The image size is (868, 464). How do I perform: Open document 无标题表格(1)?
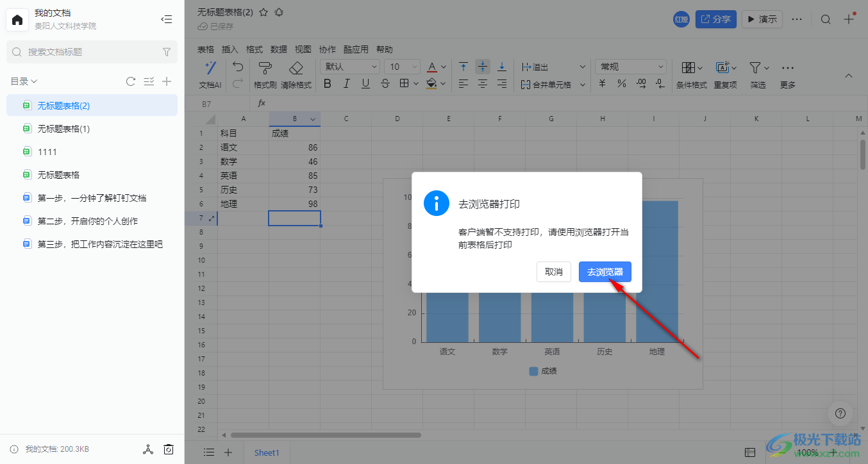tap(92, 128)
